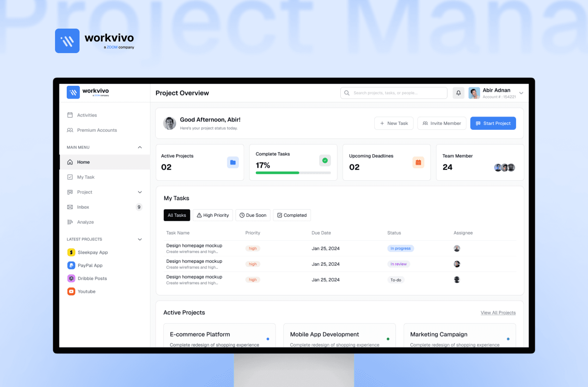
Task: Click the search projects input field
Action: click(x=394, y=93)
